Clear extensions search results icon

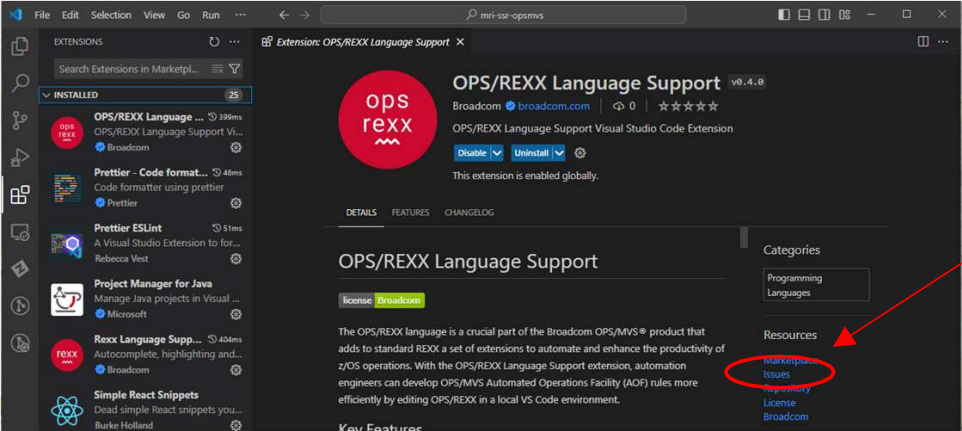(217, 69)
